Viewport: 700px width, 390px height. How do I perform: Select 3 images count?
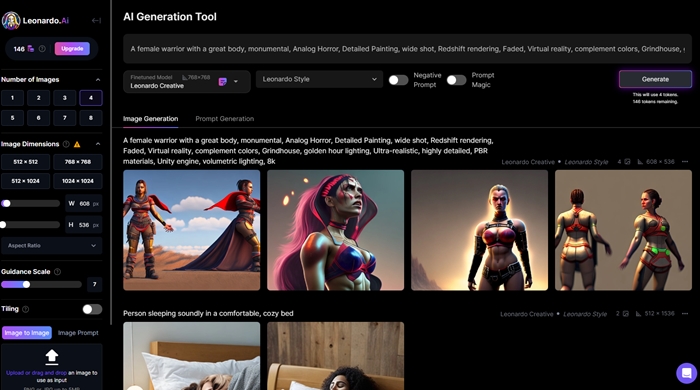[x=65, y=98]
